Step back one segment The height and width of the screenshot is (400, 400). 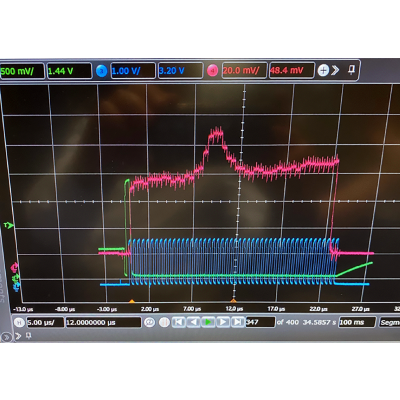click(x=193, y=322)
